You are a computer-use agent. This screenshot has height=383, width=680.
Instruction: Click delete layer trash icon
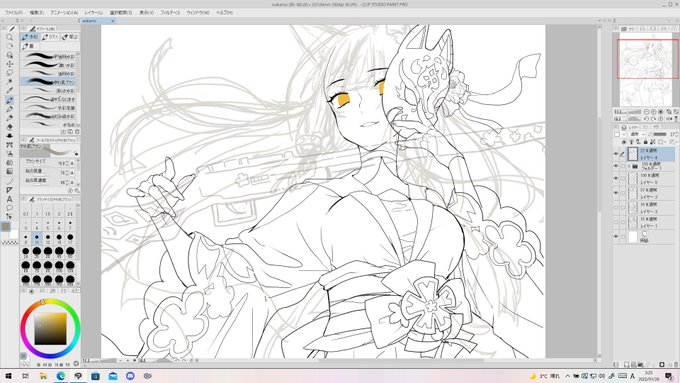675,365
